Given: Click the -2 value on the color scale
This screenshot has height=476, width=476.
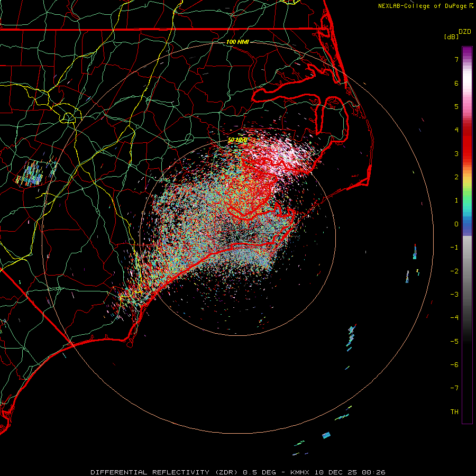Looking at the screenshot, I should [x=454, y=271].
